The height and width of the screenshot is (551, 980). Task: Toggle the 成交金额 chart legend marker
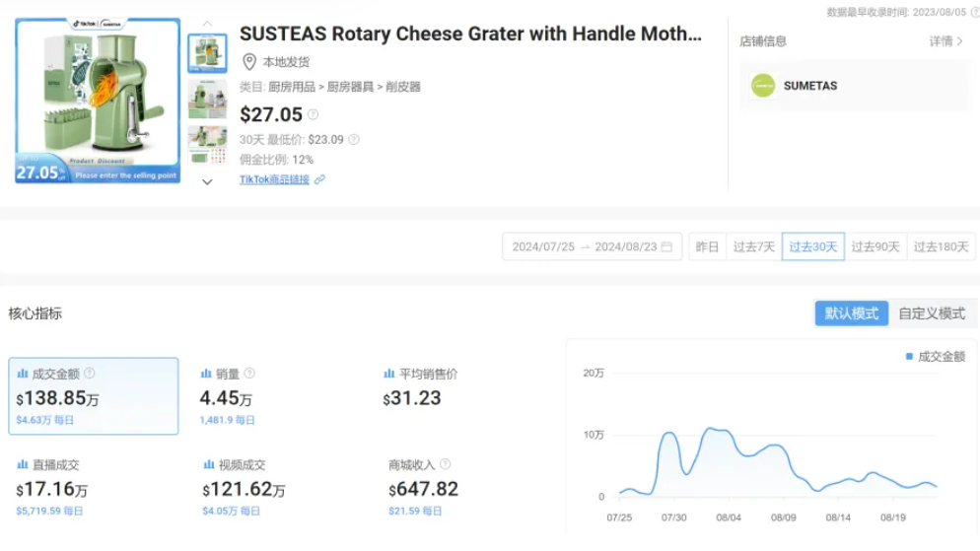tap(909, 357)
